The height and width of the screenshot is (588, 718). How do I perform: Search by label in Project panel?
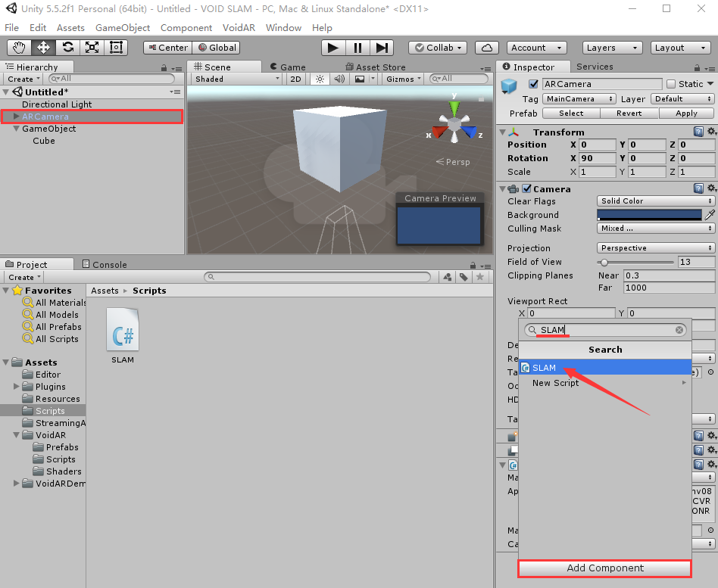point(464,277)
